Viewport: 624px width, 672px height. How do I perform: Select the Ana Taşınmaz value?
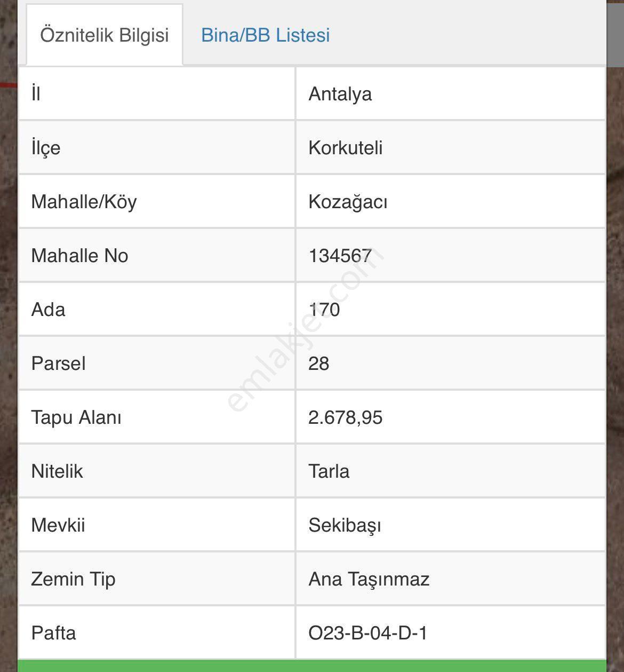click(x=369, y=579)
